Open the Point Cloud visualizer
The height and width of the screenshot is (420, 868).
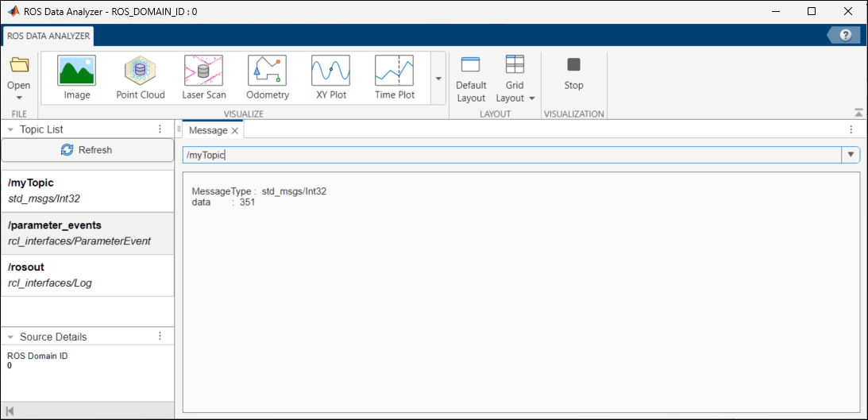(x=141, y=78)
